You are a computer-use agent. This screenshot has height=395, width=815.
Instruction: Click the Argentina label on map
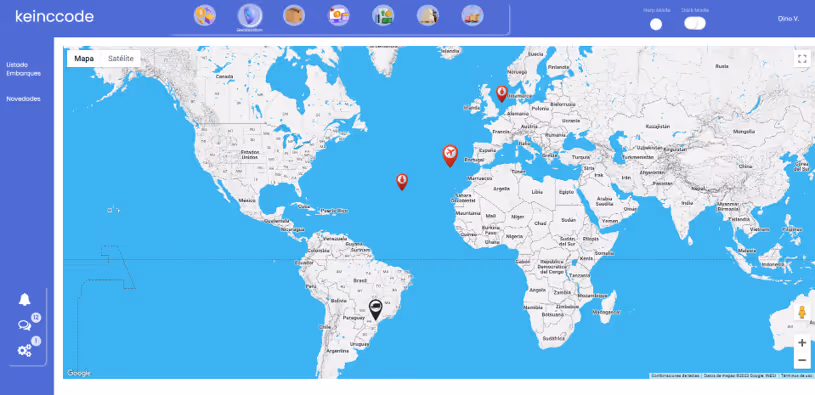point(337,351)
